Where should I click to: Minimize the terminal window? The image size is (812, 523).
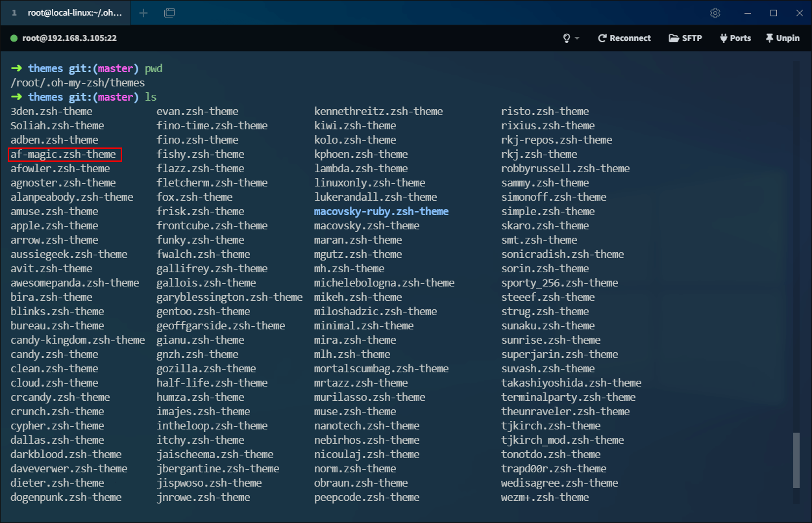[745, 13]
